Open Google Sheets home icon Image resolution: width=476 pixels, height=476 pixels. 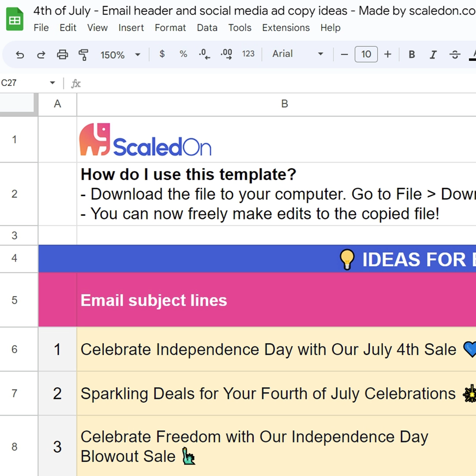15,19
